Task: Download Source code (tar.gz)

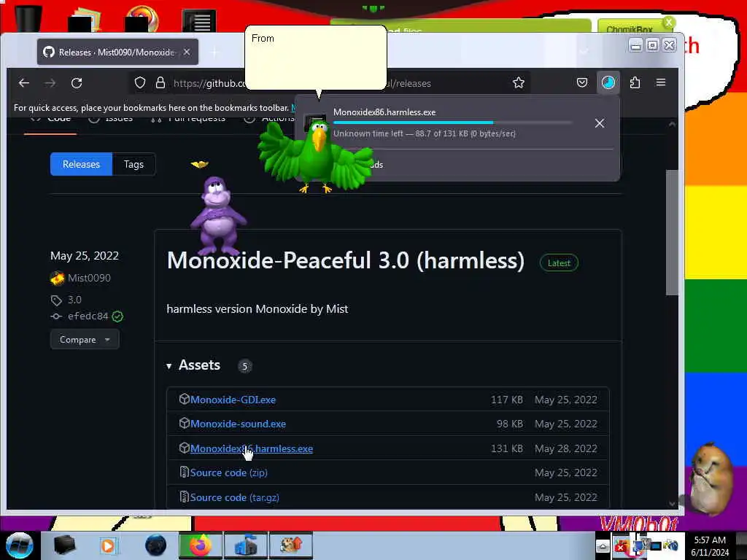Action: click(x=234, y=497)
